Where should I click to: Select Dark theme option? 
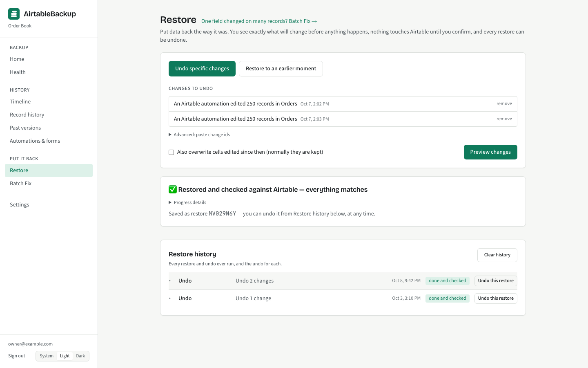tap(80, 356)
